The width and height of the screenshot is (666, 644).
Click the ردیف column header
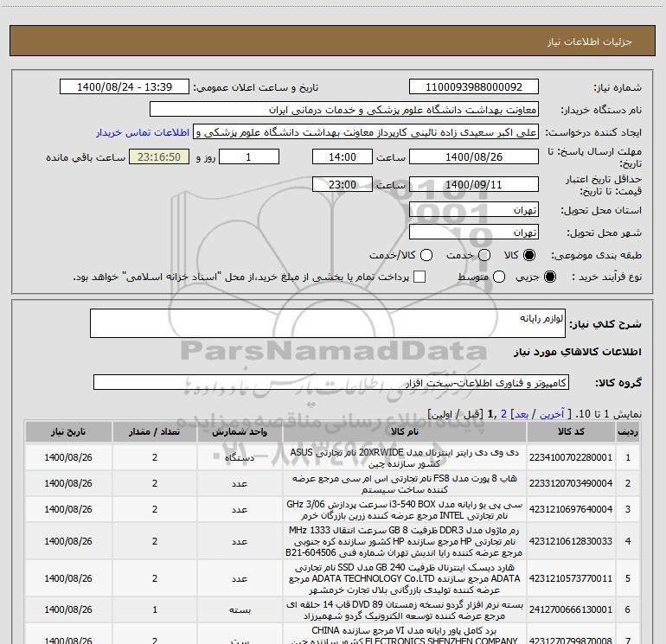(628, 431)
